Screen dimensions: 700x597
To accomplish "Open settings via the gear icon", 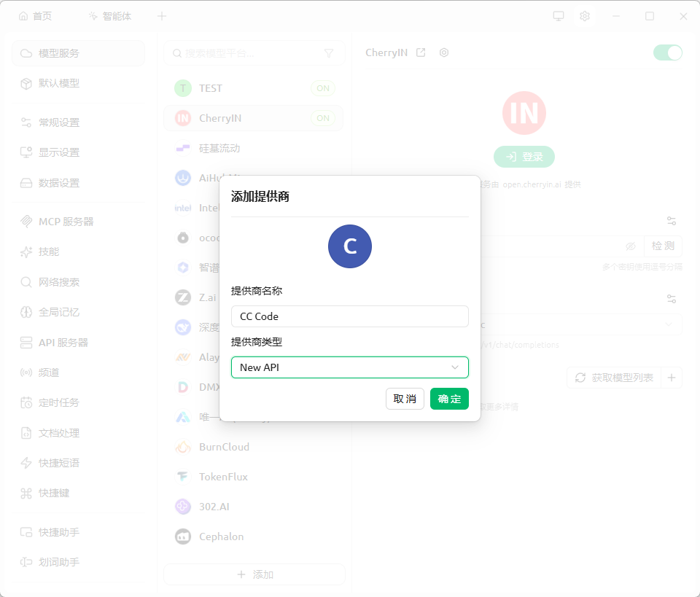I will (585, 16).
